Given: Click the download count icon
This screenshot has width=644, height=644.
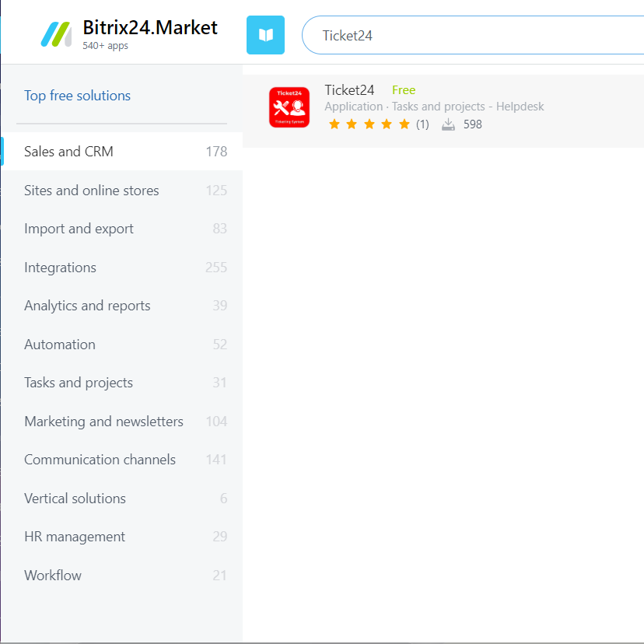Looking at the screenshot, I should tap(448, 124).
